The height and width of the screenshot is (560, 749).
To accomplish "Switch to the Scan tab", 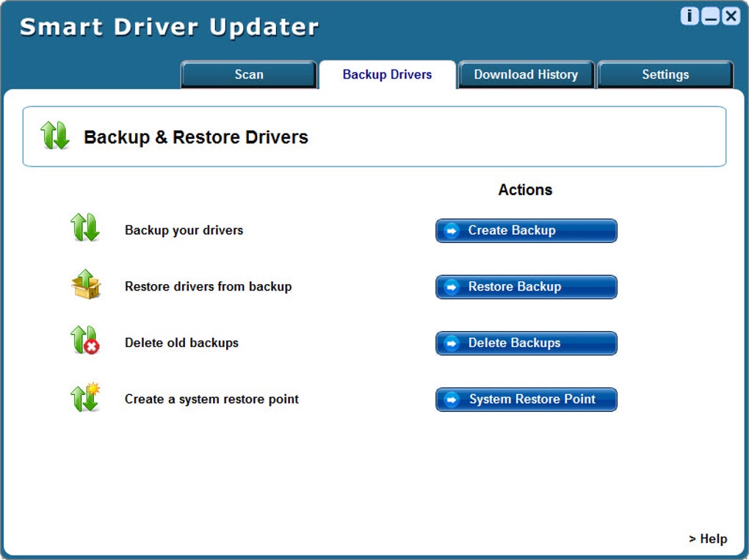I will tap(249, 74).
